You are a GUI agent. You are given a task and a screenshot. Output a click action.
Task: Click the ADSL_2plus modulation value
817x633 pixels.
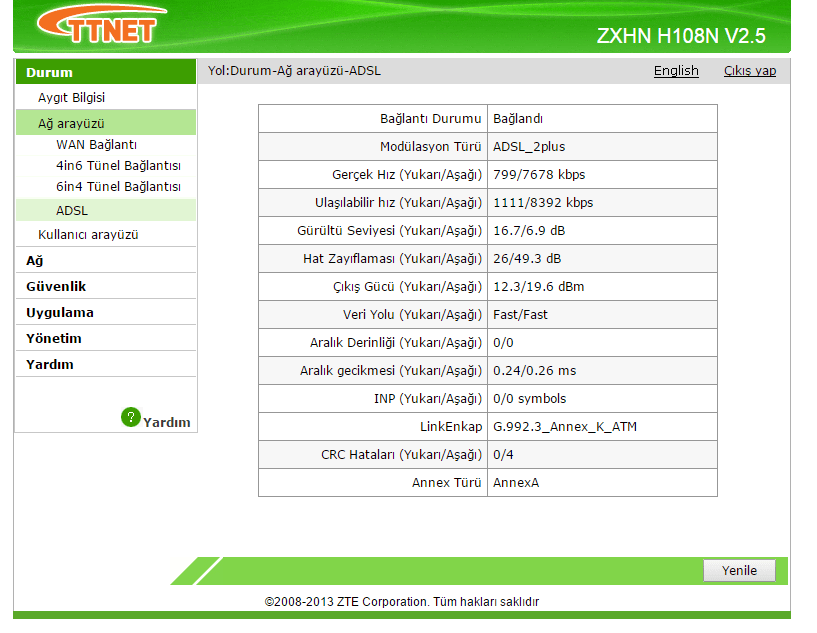529,147
